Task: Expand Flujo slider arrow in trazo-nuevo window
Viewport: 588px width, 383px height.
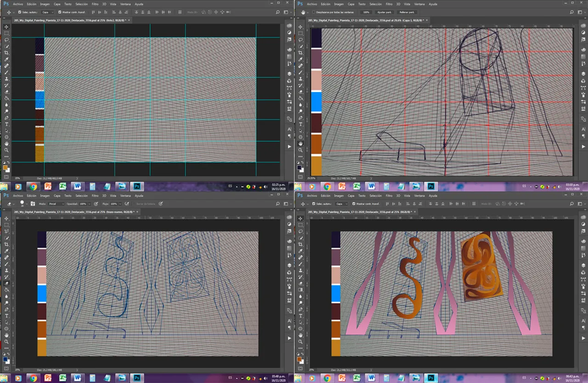Action: (x=120, y=204)
